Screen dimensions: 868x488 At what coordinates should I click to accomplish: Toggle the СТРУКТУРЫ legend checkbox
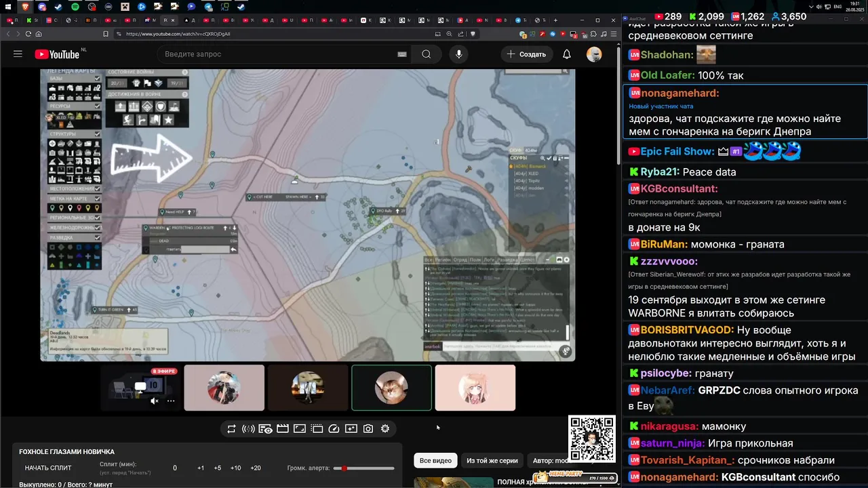click(x=98, y=134)
